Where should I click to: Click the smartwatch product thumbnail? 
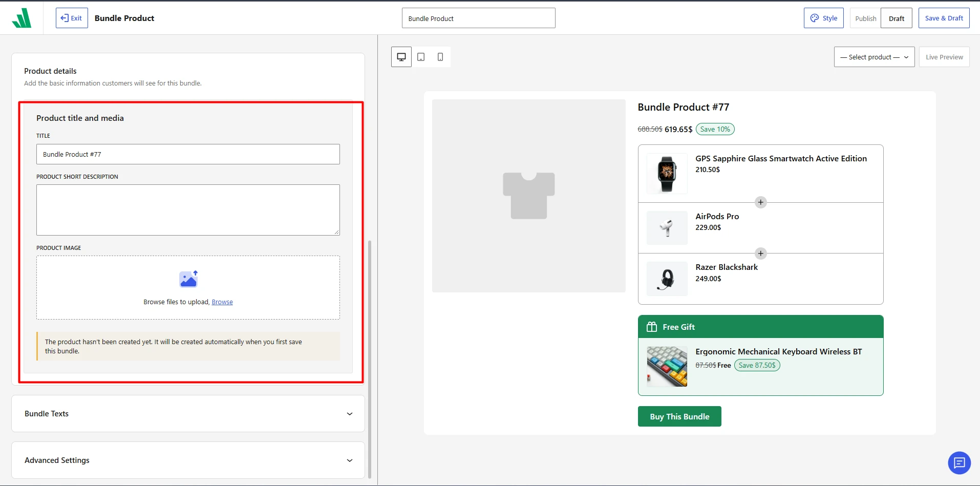(x=667, y=174)
